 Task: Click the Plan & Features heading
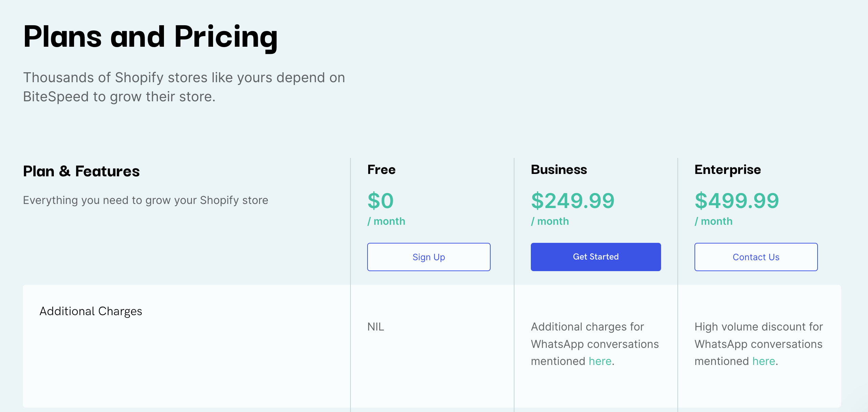coord(81,171)
